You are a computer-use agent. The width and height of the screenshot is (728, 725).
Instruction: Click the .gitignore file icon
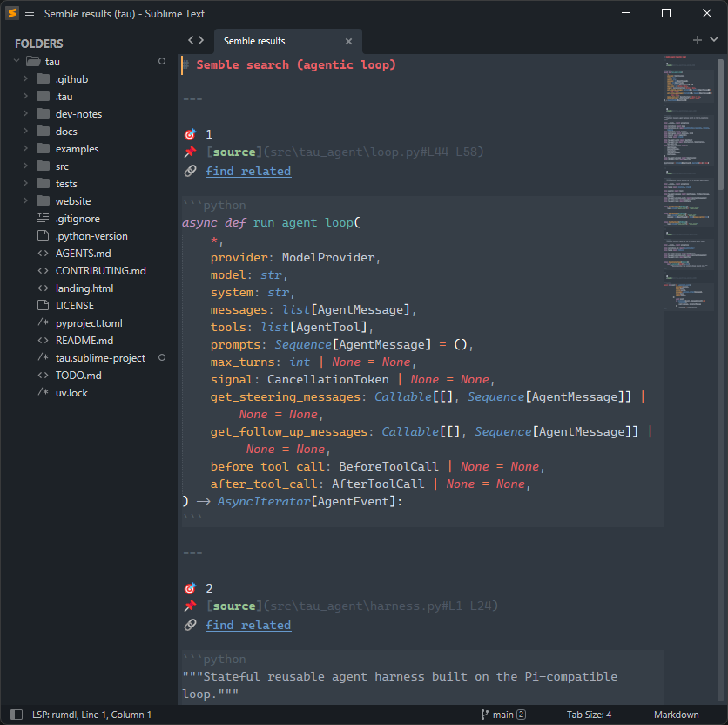click(x=44, y=218)
